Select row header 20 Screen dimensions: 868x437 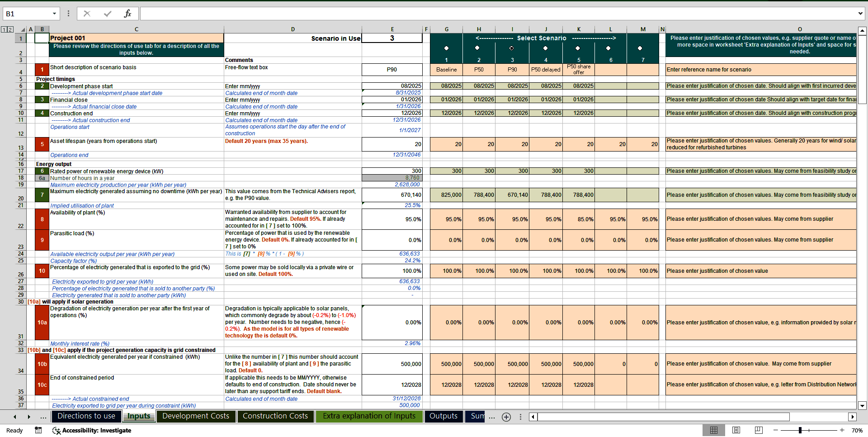(21, 195)
